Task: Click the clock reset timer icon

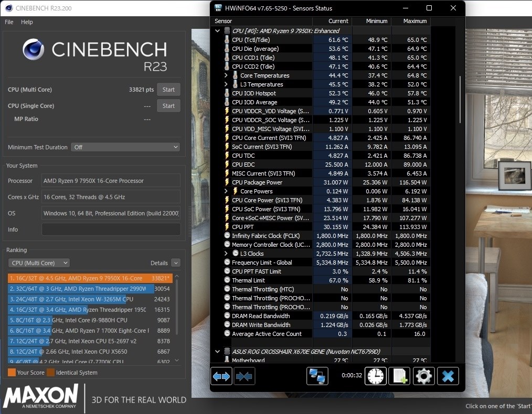Action: point(376,376)
